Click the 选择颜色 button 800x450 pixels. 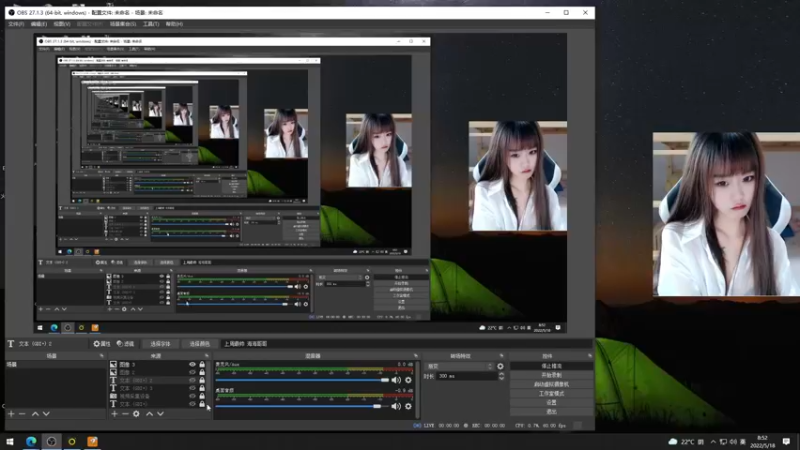(x=199, y=344)
